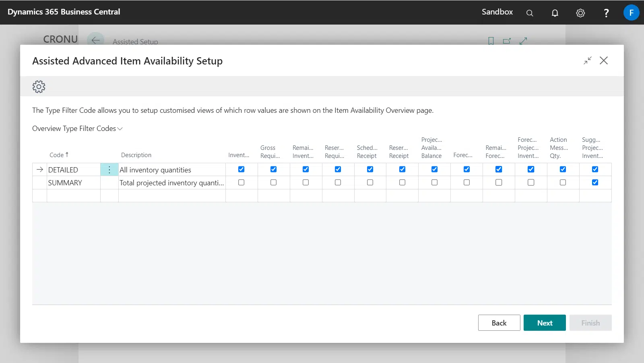This screenshot has height=363, width=644.
Task: Collapse the dialog with the shrink arrows icon
Action: 588,60
